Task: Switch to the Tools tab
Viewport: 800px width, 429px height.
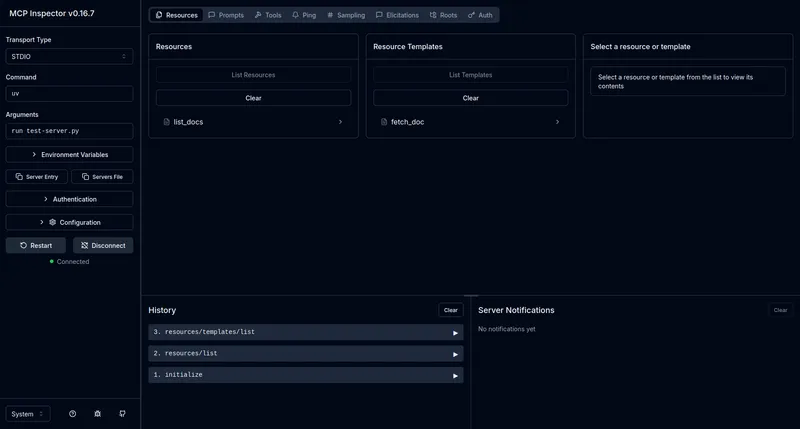Action: [268, 15]
